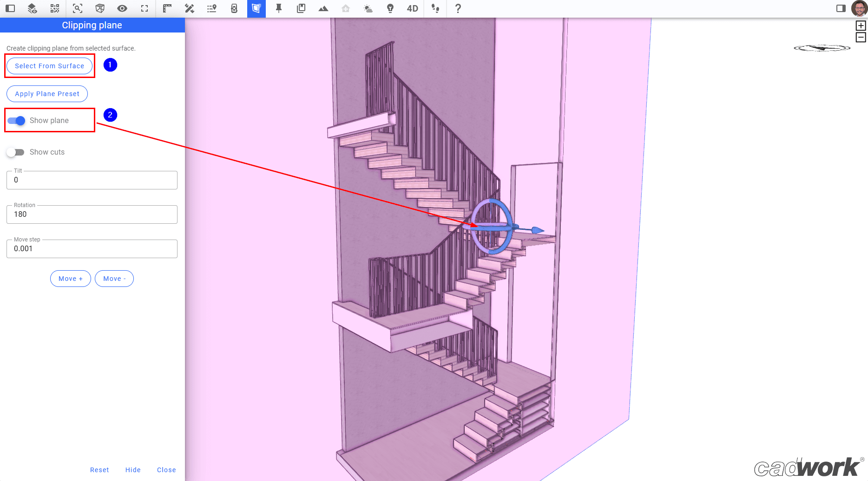This screenshot has width=868, height=481.
Task: Click the pin tool in the toolbar
Action: tap(278, 8)
